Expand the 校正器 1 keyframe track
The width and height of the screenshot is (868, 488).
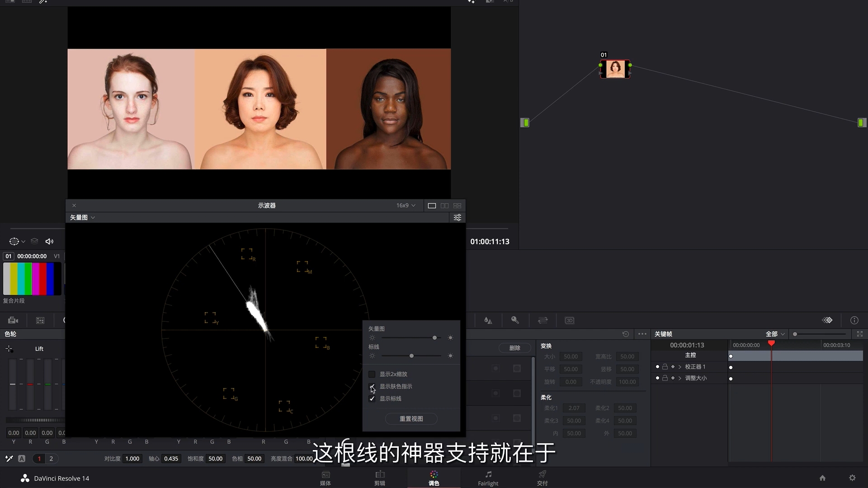coord(680,367)
